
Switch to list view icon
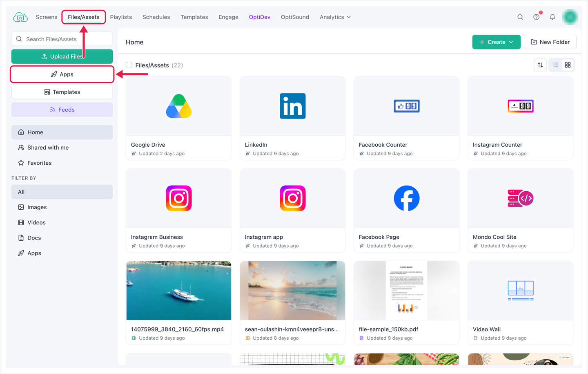[x=556, y=65]
